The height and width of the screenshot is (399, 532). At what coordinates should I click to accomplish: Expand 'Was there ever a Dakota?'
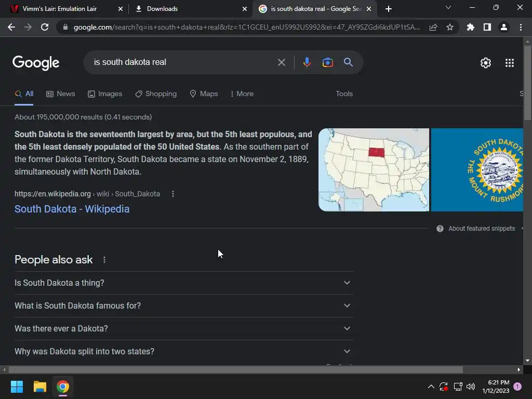click(x=184, y=329)
